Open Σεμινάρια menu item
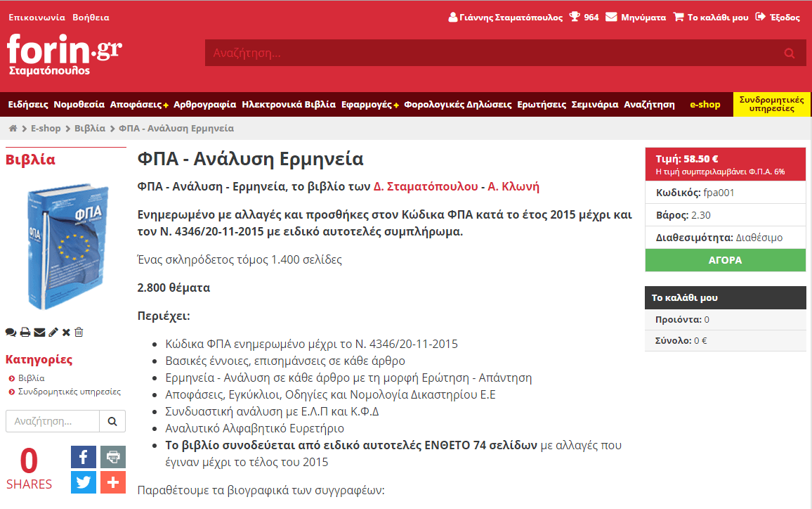Viewport: 812px width, 509px height. point(594,104)
